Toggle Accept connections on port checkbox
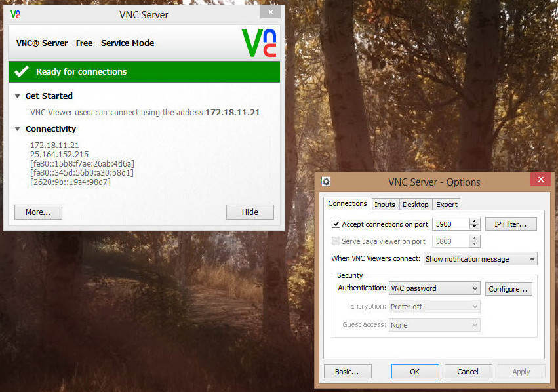 pos(336,224)
